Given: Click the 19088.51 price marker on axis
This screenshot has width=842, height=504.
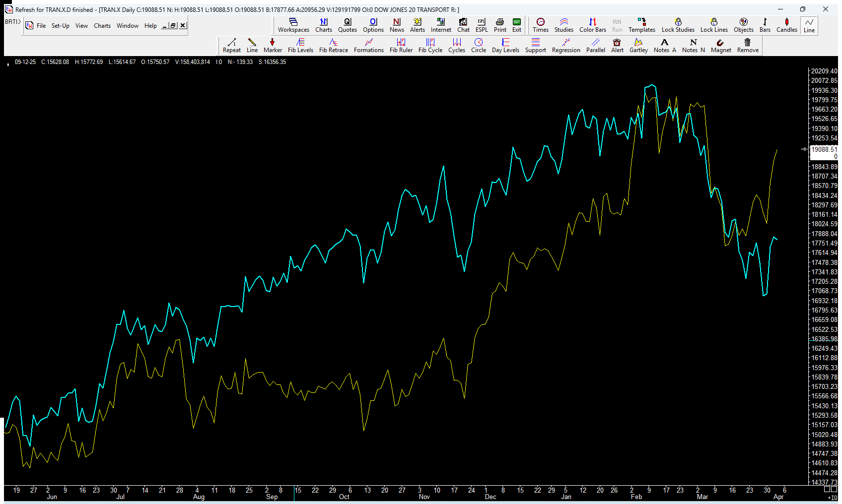Looking at the screenshot, I should (823, 149).
